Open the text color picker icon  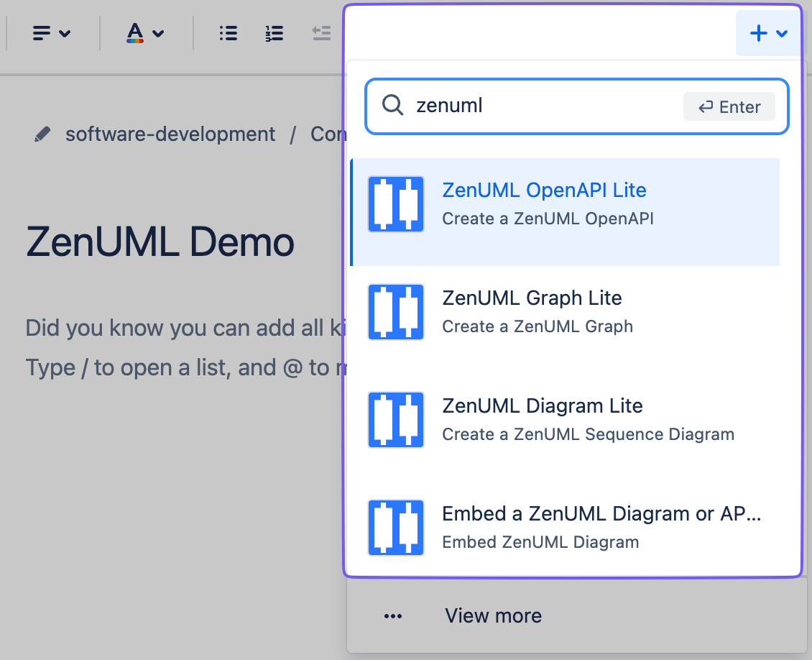(x=135, y=32)
